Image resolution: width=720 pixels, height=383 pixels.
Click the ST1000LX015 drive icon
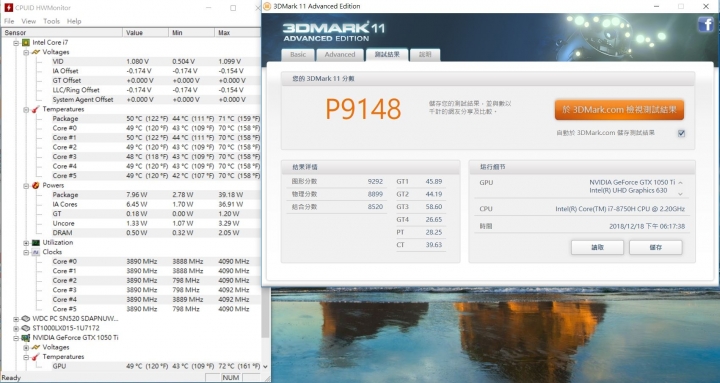[26, 328]
